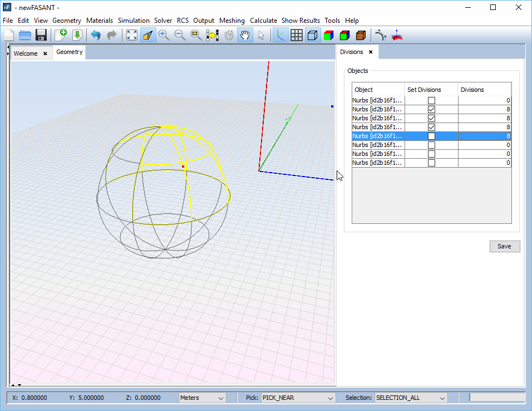Viewport: 532px width, 411px height.
Task: Expand the SELECTION_ALL dropdown
Action: [411, 398]
